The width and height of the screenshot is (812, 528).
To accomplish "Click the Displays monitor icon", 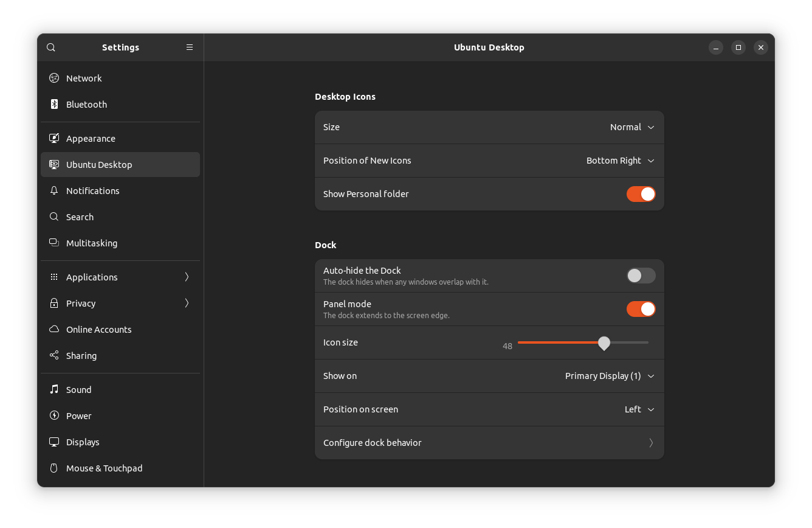I will [53, 442].
